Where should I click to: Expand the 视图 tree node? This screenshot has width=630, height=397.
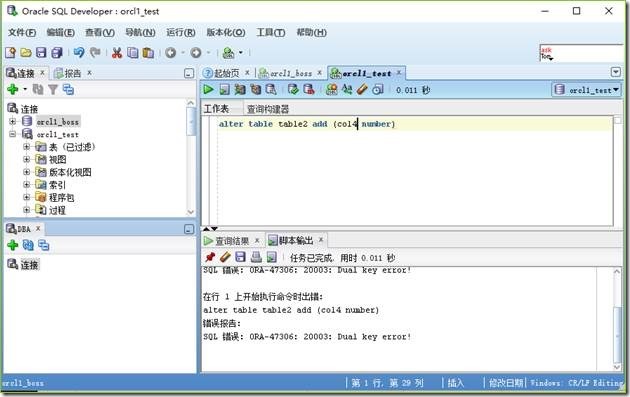click(x=27, y=160)
